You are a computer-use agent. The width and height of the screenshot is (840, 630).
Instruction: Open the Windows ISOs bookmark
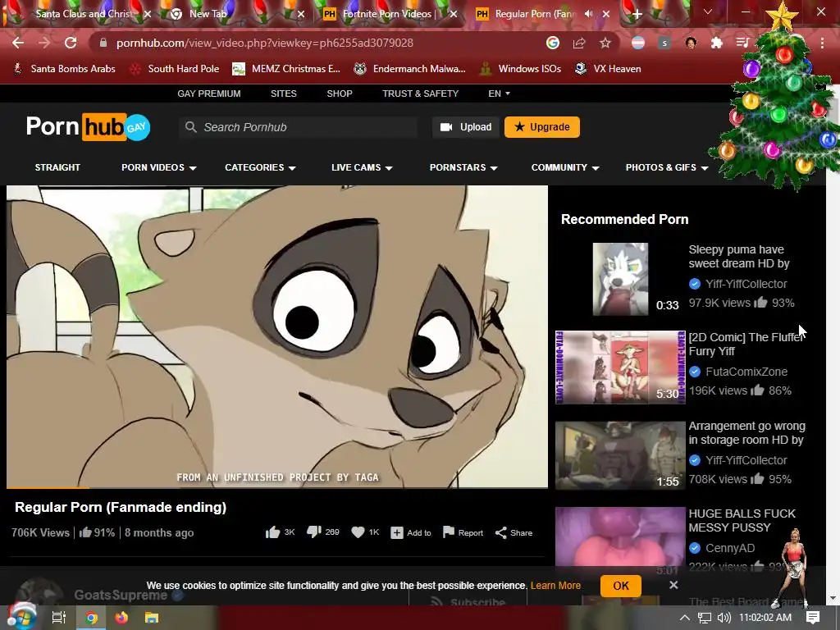coord(521,69)
